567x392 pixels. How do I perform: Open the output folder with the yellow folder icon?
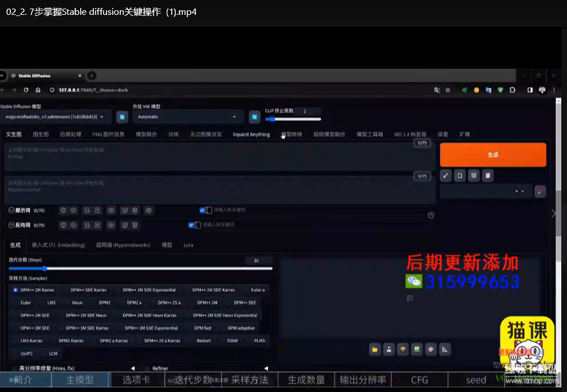[x=375, y=350]
